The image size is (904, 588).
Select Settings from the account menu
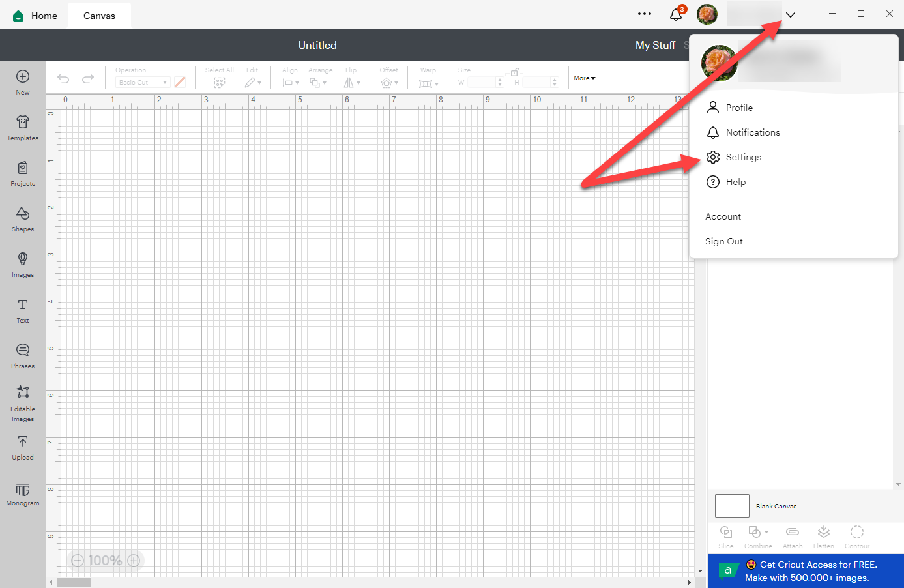coord(743,157)
